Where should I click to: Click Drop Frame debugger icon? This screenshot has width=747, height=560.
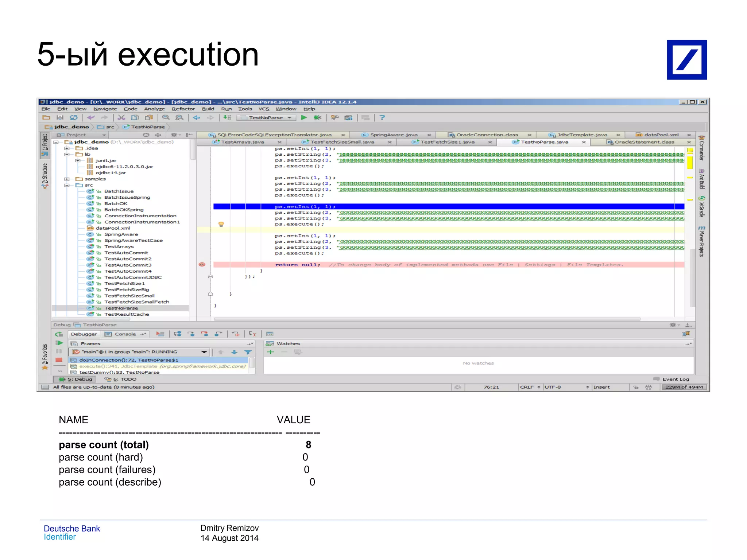(x=236, y=334)
